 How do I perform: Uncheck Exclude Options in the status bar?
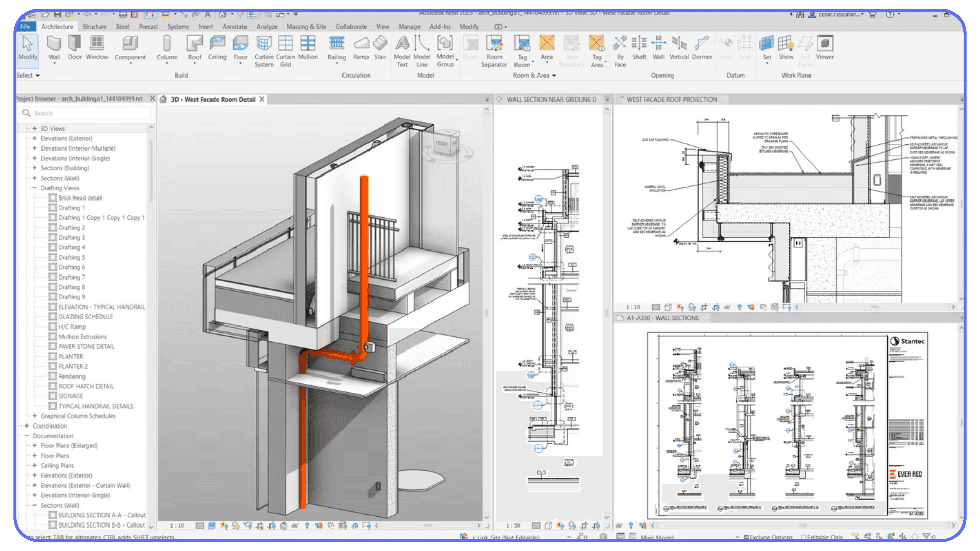(x=746, y=537)
